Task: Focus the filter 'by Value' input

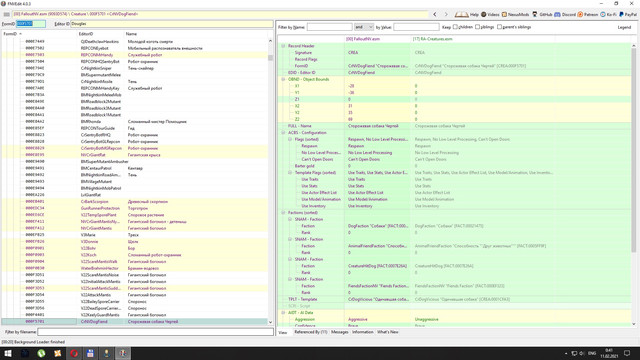Action: [416, 27]
